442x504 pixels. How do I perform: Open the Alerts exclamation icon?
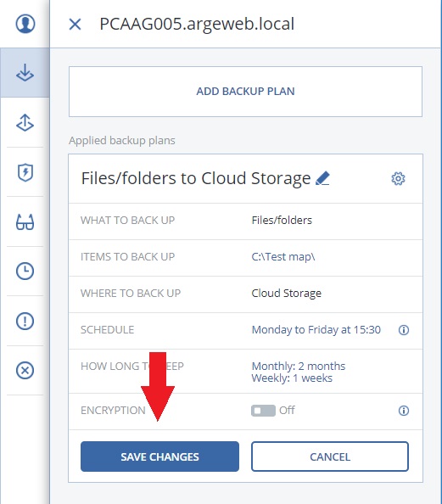(x=25, y=321)
